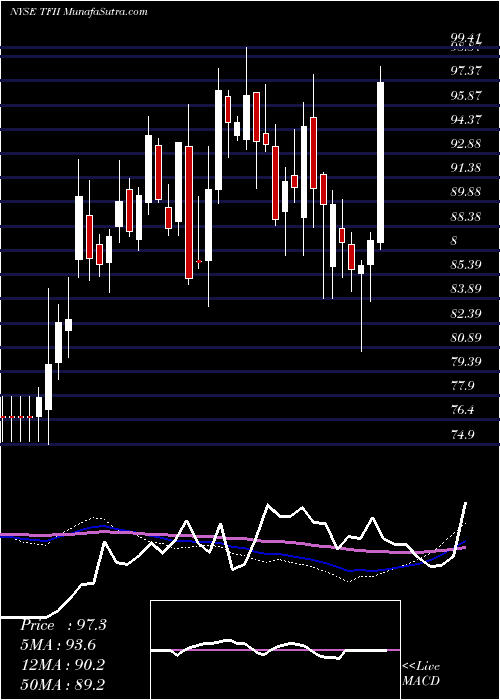Click the 76.4 price axis label

[x=463, y=409]
